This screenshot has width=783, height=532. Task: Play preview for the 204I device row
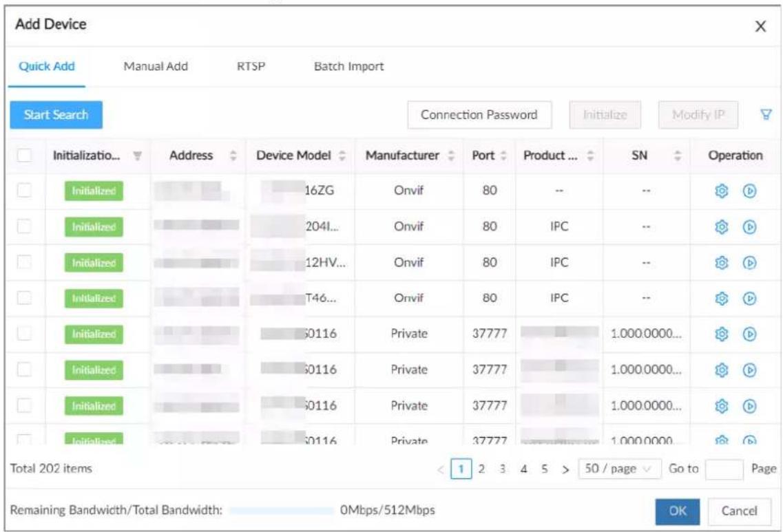pos(749,226)
